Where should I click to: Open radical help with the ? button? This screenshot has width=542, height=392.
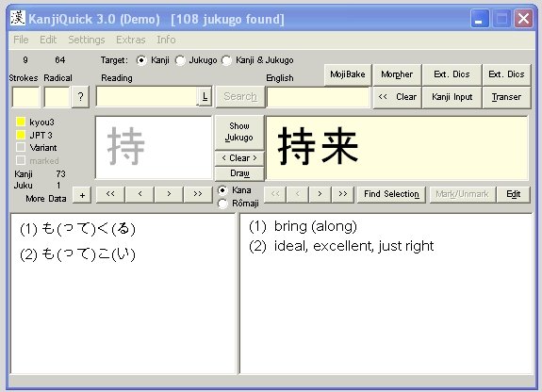click(x=80, y=97)
